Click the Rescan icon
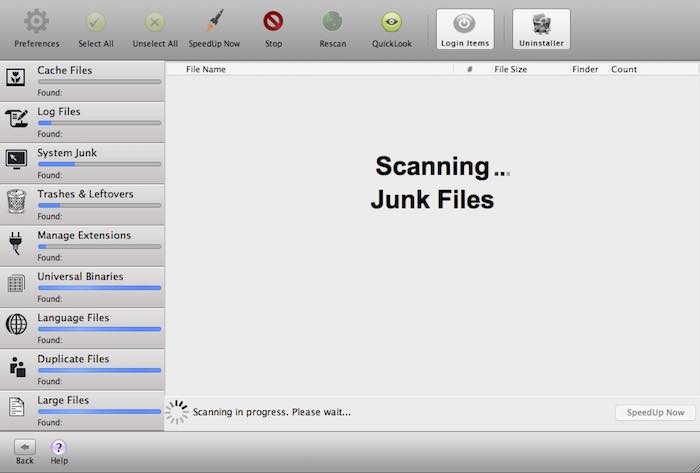Viewport: 700px width, 473px height. [x=333, y=21]
